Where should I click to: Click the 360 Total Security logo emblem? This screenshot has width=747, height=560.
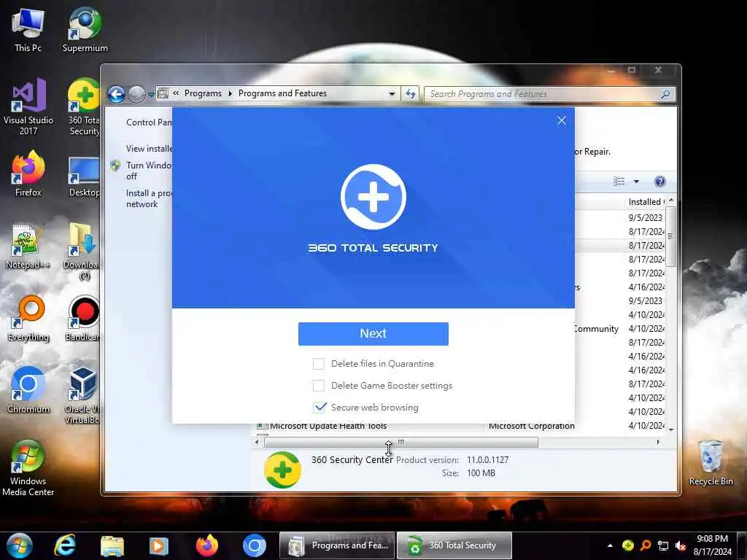point(373,197)
